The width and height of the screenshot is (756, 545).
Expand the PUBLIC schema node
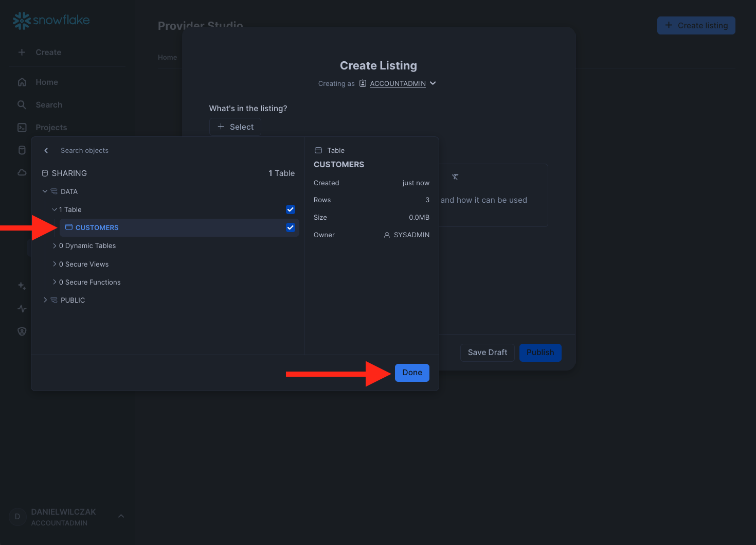pyautogui.click(x=45, y=300)
